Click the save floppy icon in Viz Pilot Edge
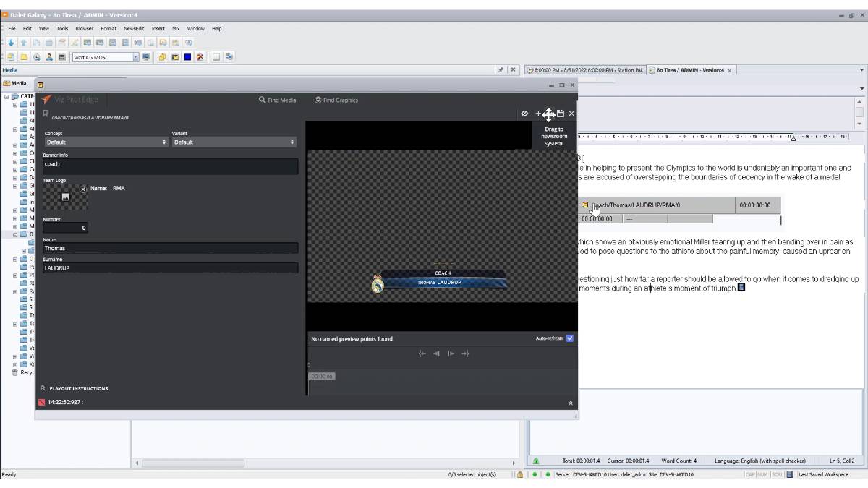868x488 pixels. [x=561, y=114]
